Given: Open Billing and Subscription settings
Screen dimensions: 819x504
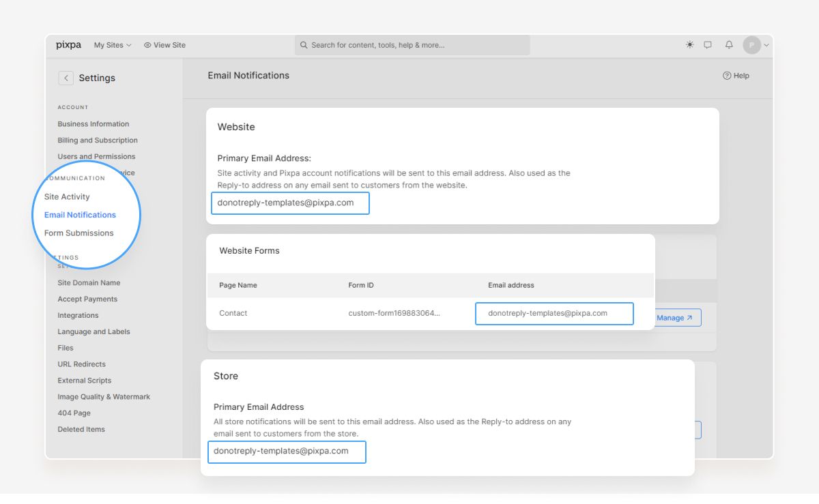Looking at the screenshot, I should tap(97, 140).
